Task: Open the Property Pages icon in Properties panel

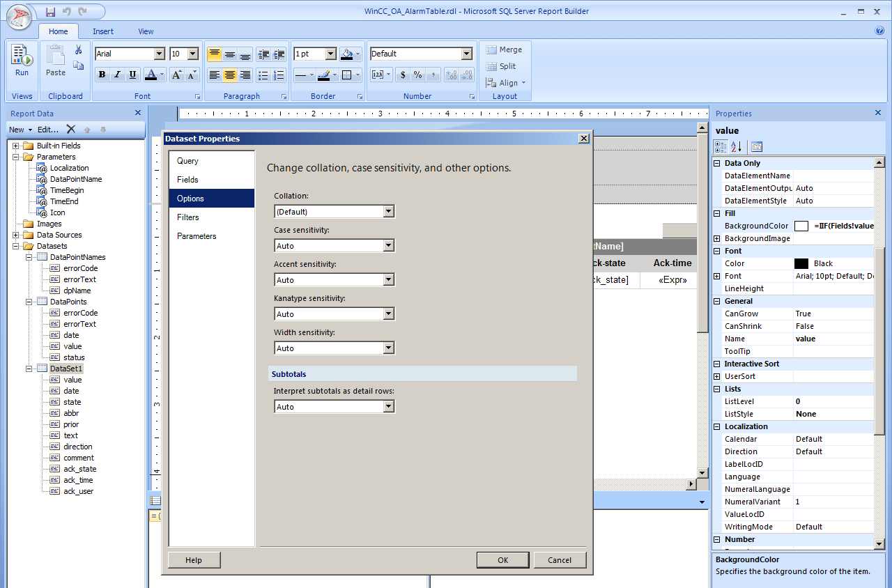Action: point(756,146)
